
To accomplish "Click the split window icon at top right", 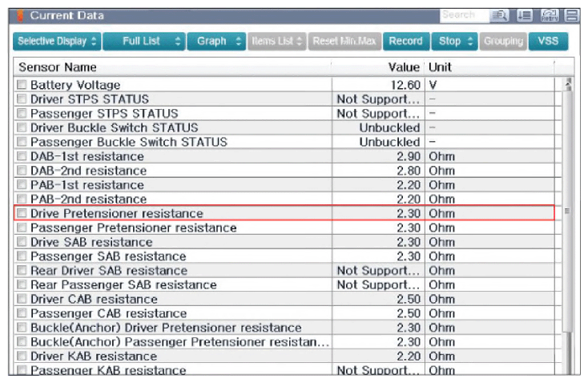I will (x=572, y=15).
